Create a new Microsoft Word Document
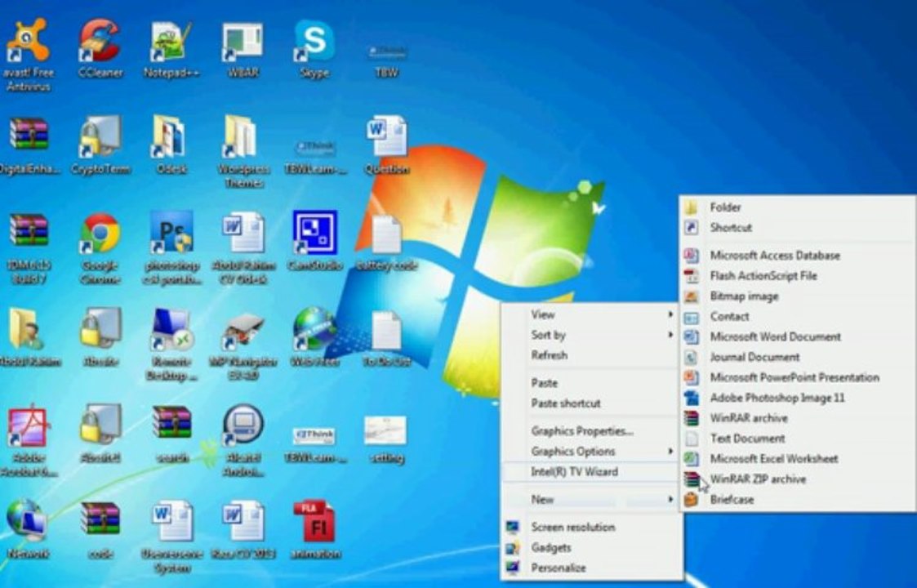The width and height of the screenshot is (917, 588). (798, 337)
